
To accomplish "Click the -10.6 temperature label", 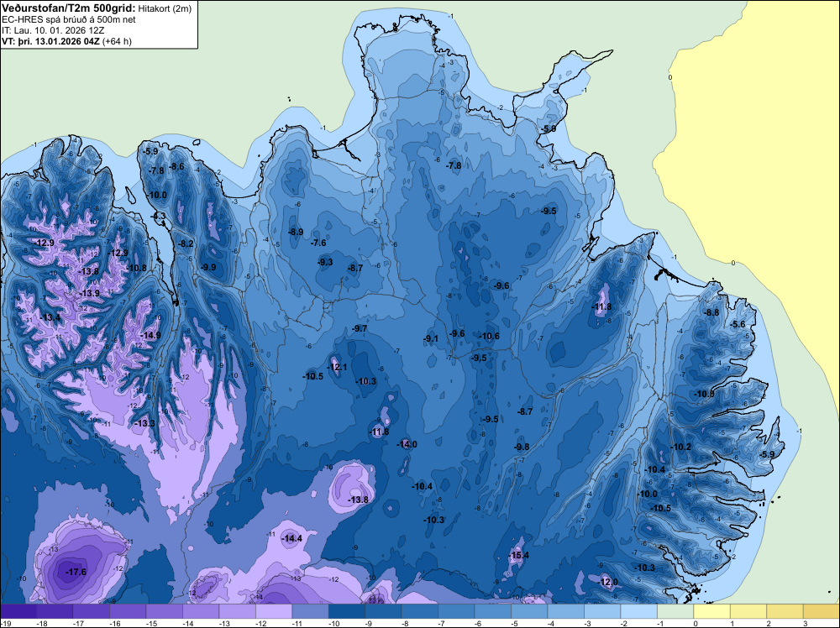I will pyautogui.click(x=489, y=336).
